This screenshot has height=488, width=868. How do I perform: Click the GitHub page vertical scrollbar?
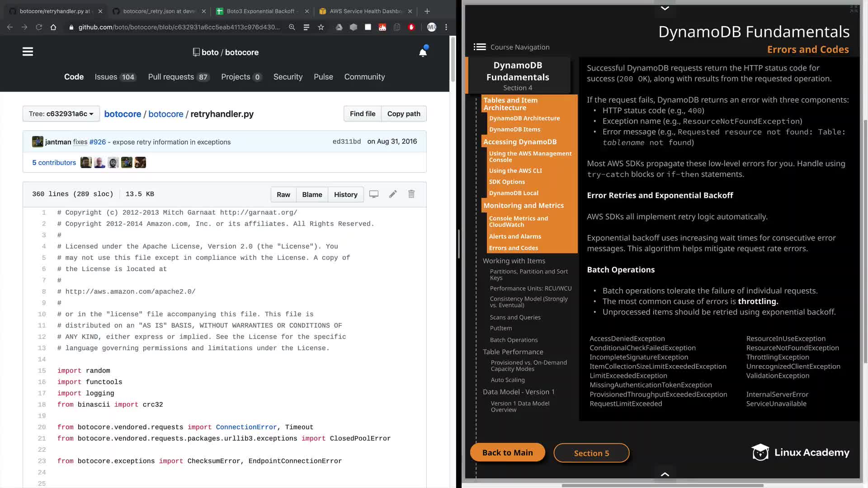453,60
